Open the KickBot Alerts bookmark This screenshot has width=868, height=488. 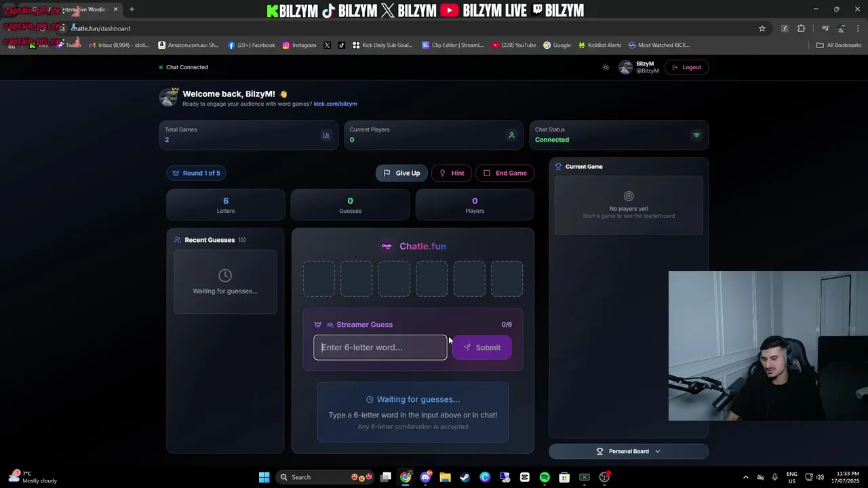coord(599,45)
